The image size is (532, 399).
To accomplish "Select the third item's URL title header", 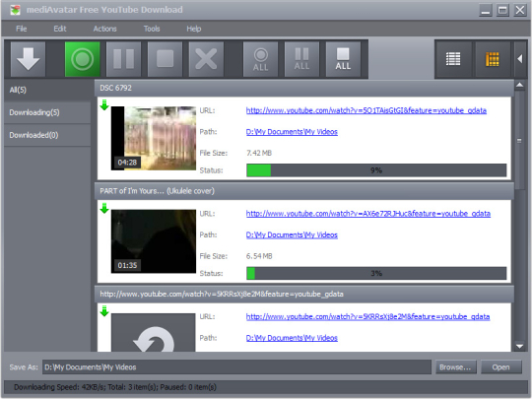I will pos(304,295).
